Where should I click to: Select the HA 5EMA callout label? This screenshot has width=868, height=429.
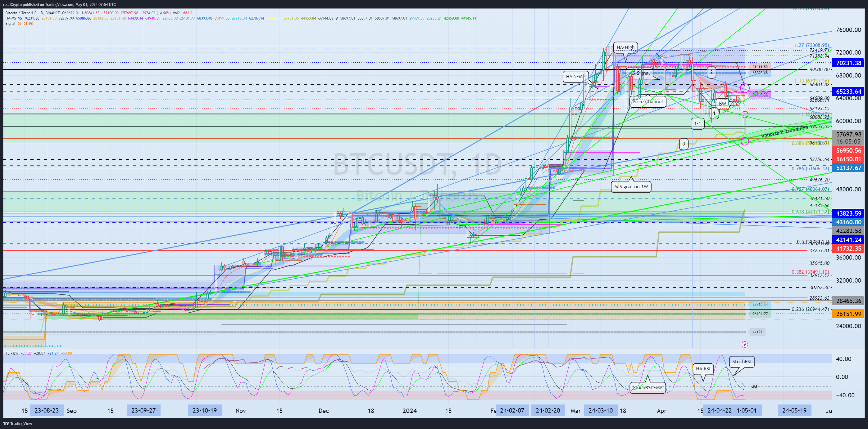coord(575,76)
